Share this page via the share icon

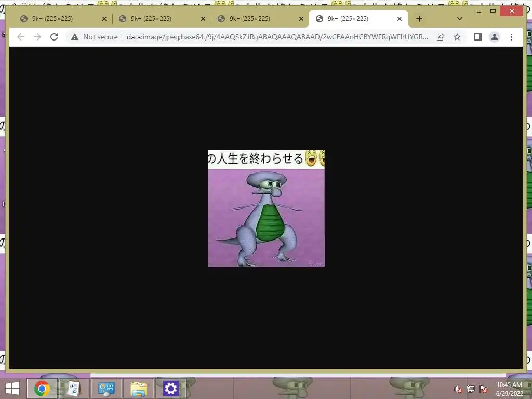tap(441, 37)
